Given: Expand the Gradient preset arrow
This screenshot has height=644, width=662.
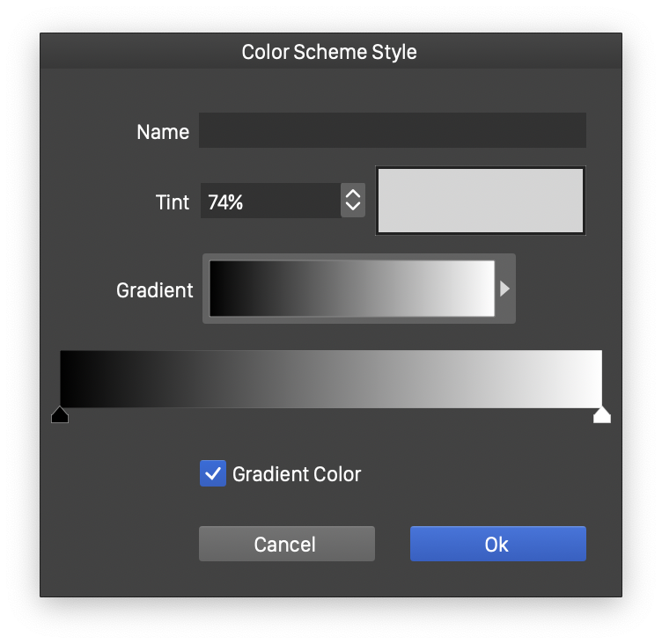Looking at the screenshot, I should (x=505, y=289).
